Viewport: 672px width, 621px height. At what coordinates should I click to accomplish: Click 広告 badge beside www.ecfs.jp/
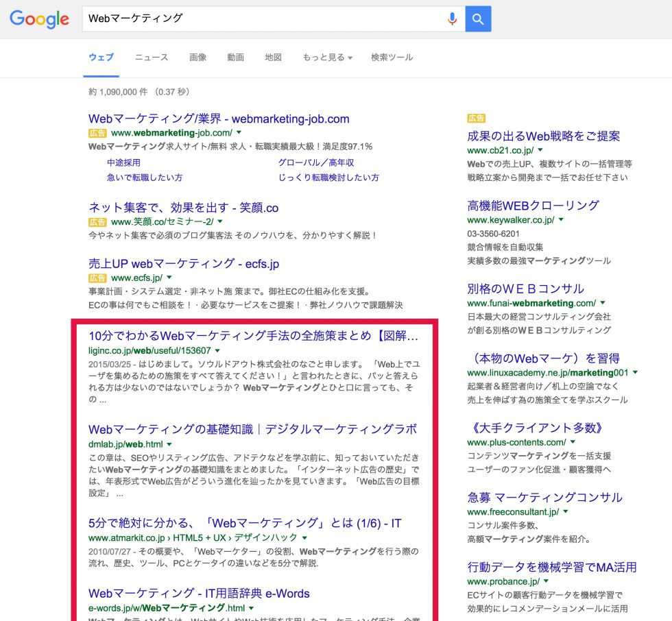(x=97, y=278)
